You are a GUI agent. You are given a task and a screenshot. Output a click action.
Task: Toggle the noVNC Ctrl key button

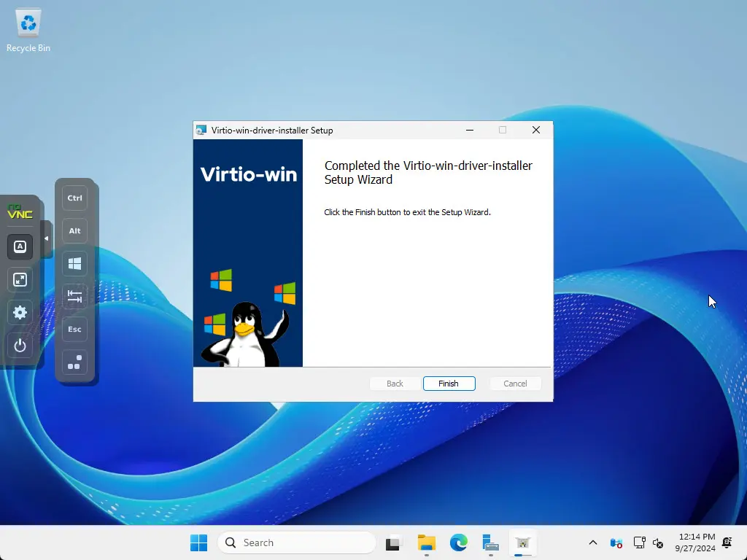point(74,198)
